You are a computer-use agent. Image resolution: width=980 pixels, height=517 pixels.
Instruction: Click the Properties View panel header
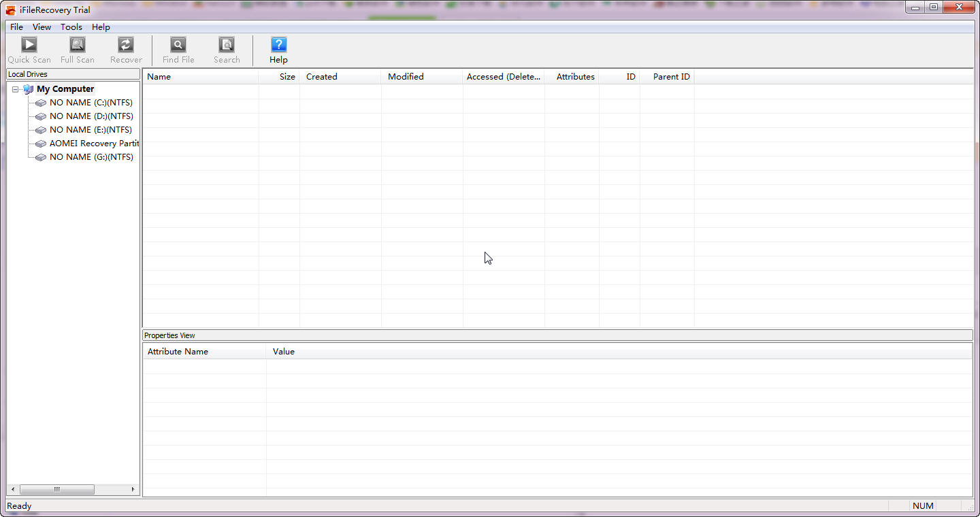tap(557, 335)
